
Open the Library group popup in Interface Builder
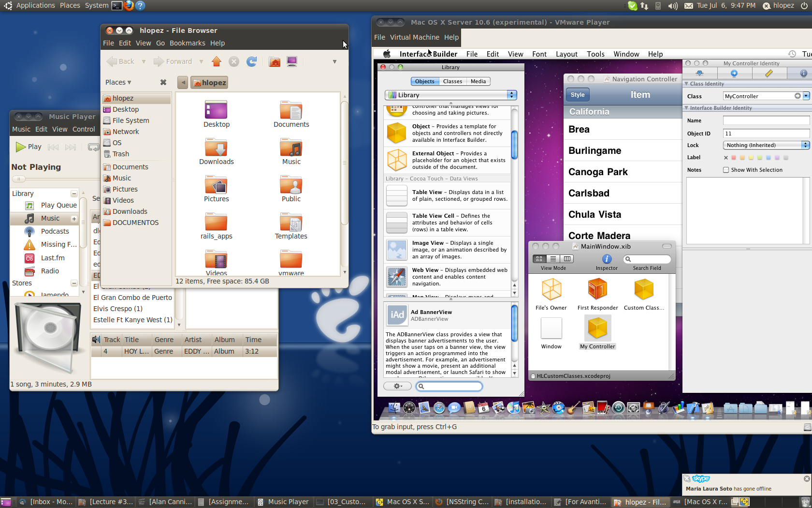click(x=451, y=95)
